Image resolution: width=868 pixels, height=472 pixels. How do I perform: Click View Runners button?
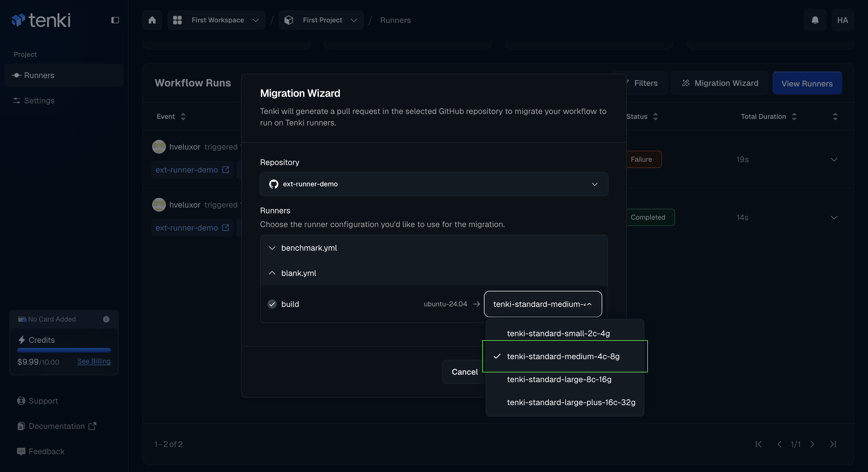pyautogui.click(x=807, y=83)
